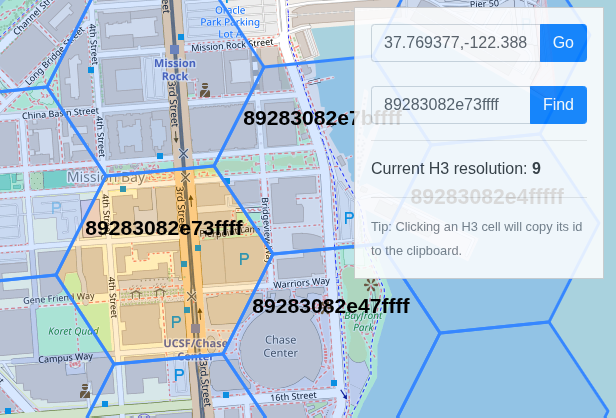Click the Mission Rock station icon
The image size is (616, 418).
(x=175, y=48)
